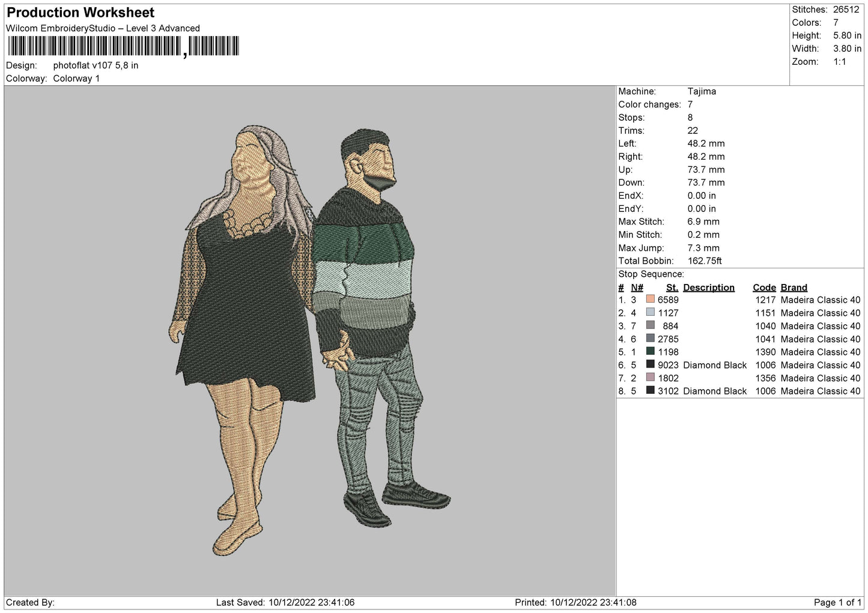
Task: Click the light blue-gray swatch for stitch count 1127
Action: point(650,312)
